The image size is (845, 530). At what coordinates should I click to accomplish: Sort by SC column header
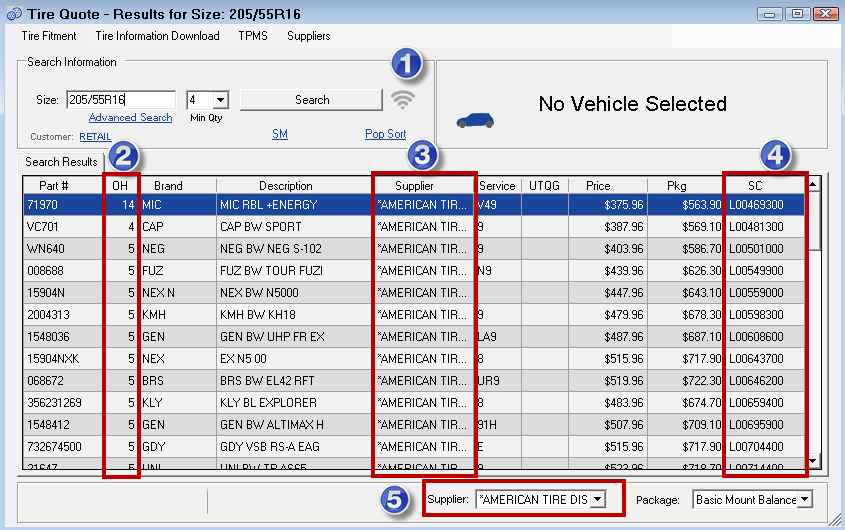click(x=755, y=186)
